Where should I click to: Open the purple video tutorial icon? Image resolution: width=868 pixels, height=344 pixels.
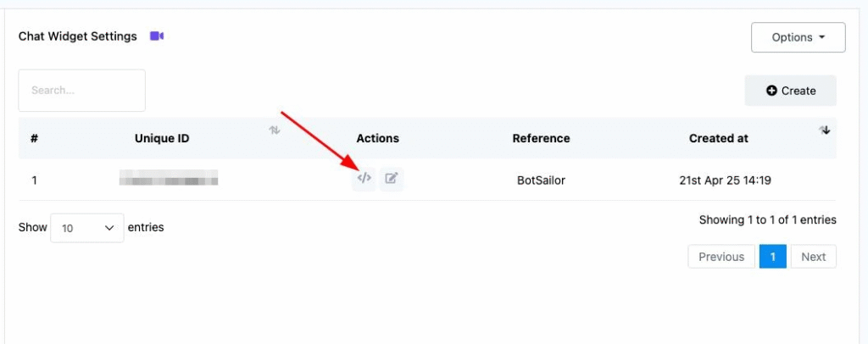click(157, 36)
